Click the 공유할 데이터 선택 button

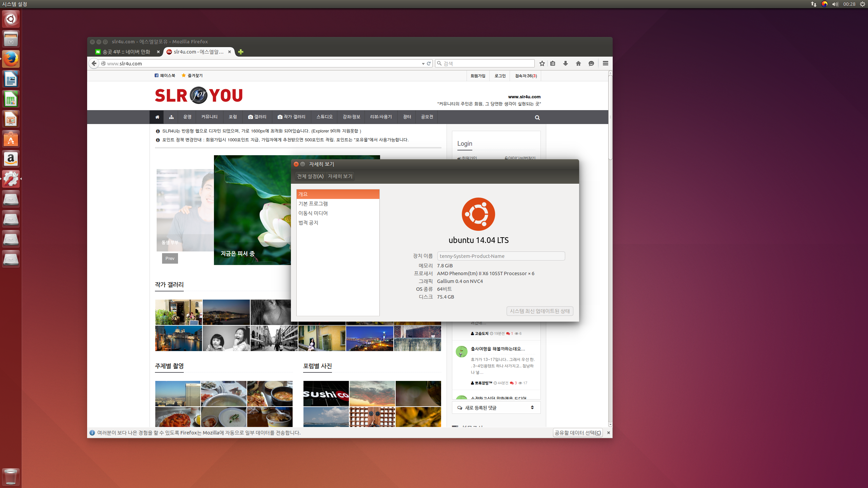pyautogui.click(x=578, y=433)
